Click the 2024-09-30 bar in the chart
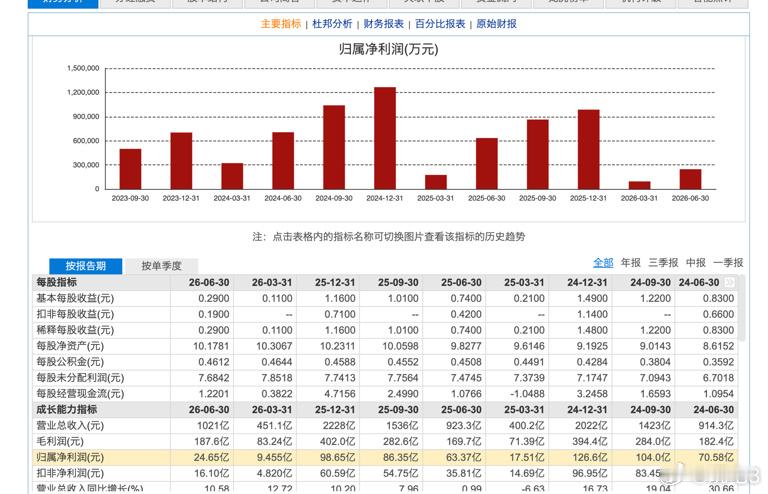The image size is (768, 494). coord(334,147)
